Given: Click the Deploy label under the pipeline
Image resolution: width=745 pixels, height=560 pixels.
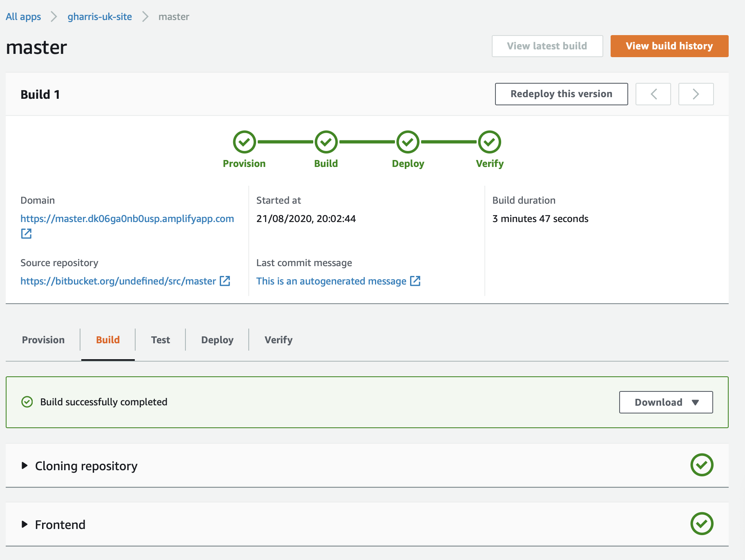Looking at the screenshot, I should [408, 164].
